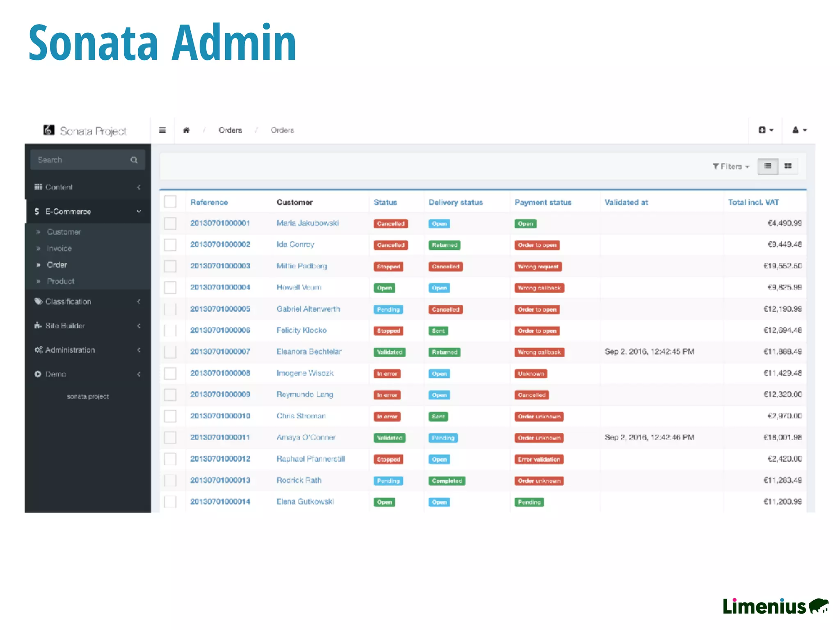This screenshot has height=630, width=840.
Task: Sort by Total incl. VAT header
Action: click(x=753, y=202)
